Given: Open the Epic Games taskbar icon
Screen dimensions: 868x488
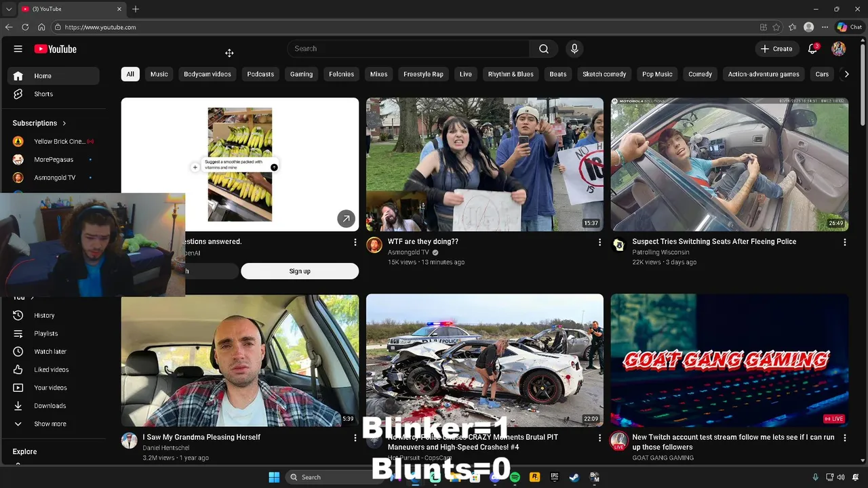Looking at the screenshot, I should coord(555,477).
